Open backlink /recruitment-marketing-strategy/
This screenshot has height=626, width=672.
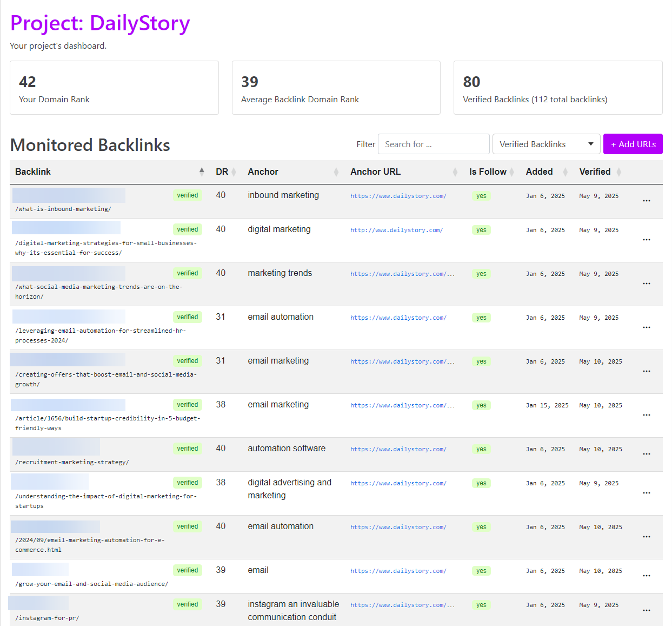click(x=72, y=462)
